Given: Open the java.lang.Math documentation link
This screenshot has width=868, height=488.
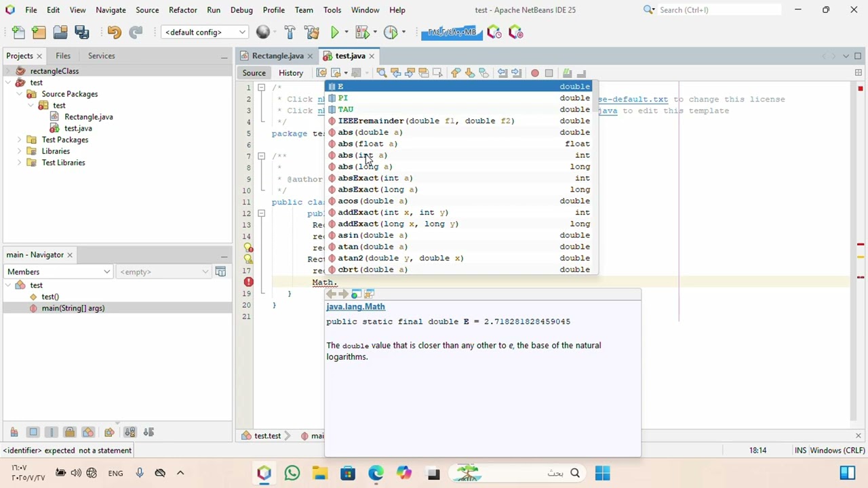Looking at the screenshot, I should click(x=355, y=306).
